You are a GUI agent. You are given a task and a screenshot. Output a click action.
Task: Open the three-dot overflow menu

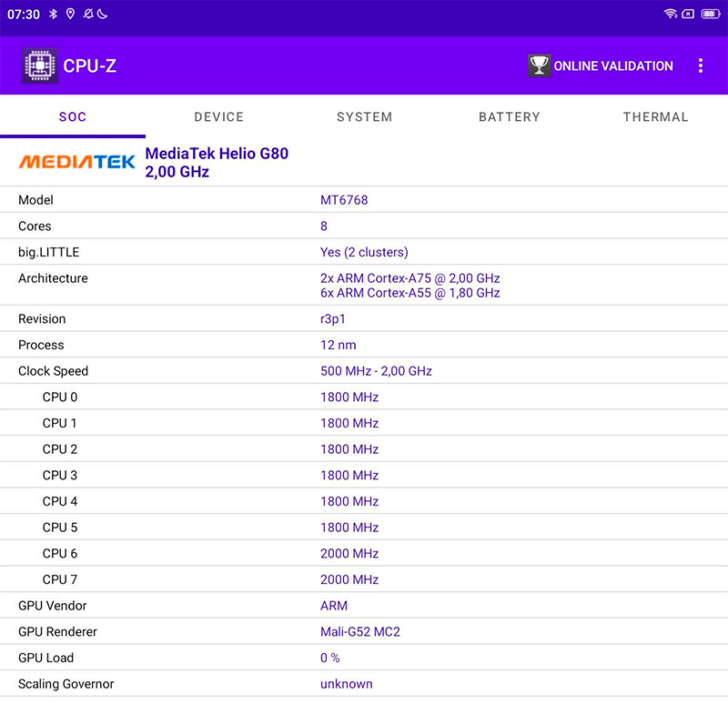pyautogui.click(x=700, y=65)
